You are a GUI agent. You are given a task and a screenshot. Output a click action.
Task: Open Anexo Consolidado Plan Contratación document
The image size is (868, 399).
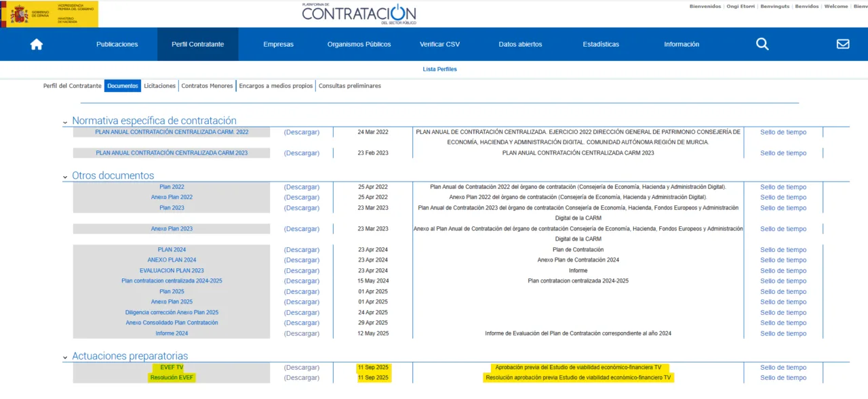pyautogui.click(x=172, y=323)
